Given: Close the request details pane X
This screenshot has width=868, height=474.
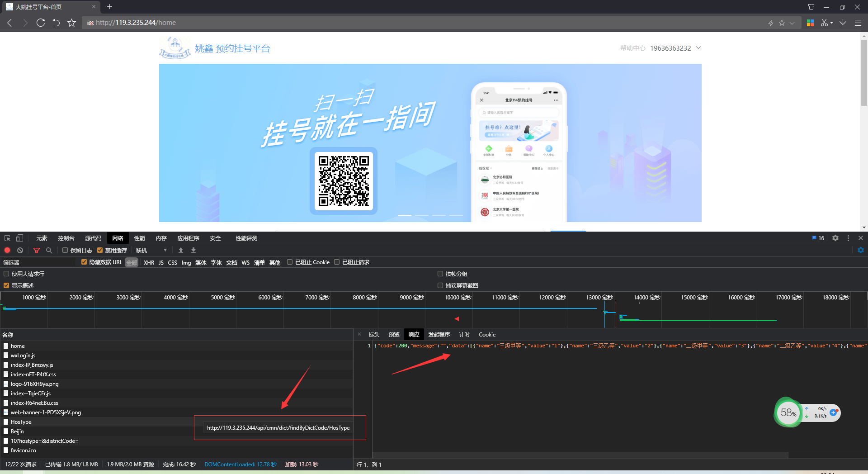Looking at the screenshot, I should coord(359,334).
